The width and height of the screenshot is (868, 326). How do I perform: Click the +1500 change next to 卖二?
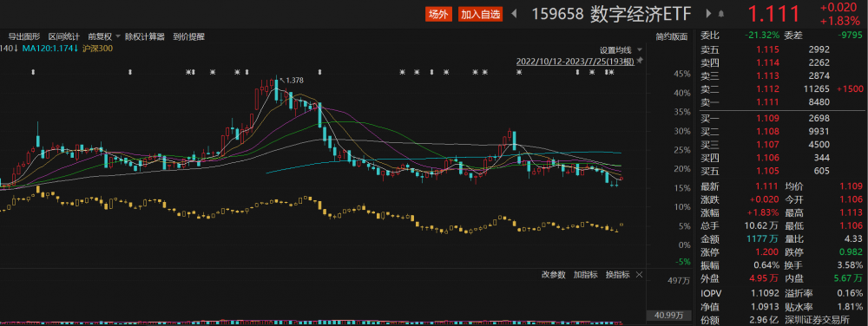tap(851, 89)
